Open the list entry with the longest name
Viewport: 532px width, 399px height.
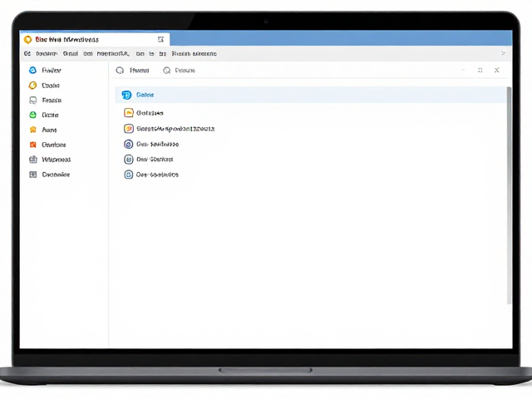170,129
